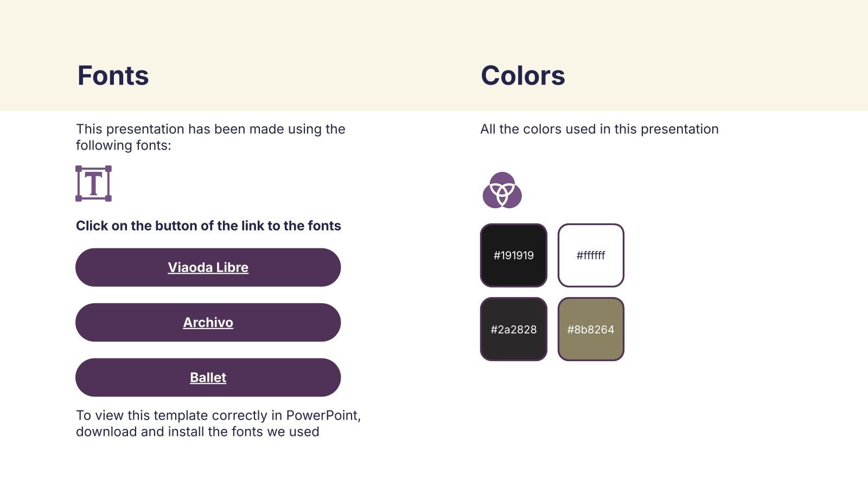The image size is (868, 488).
Task: Select the #ffffff white color swatch
Action: tap(591, 255)
